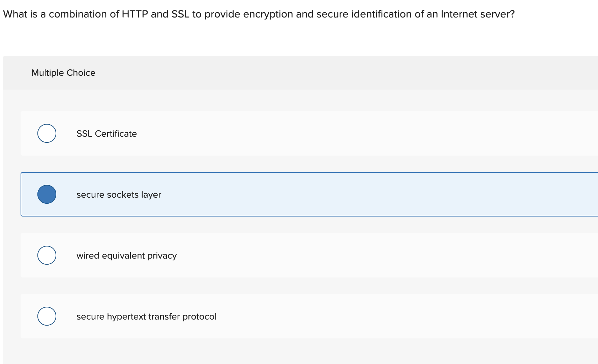Click the secure sockets layer option text
This screenshot has width=598, height=364.
tap(119, 195)
